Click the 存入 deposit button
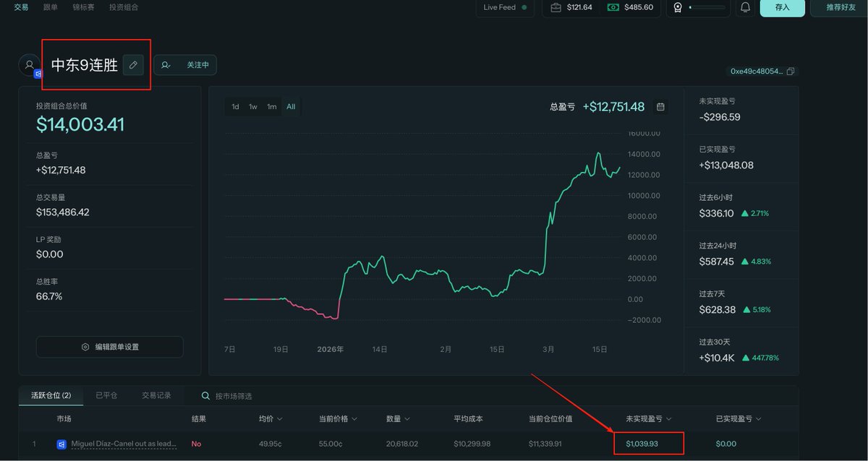The image size is (868, 461). click(782, 7)
